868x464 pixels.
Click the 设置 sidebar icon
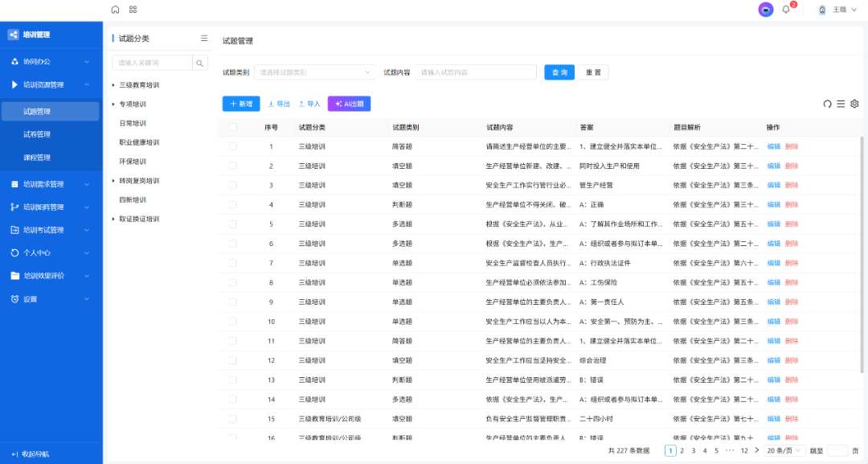[x=14, y=299]
